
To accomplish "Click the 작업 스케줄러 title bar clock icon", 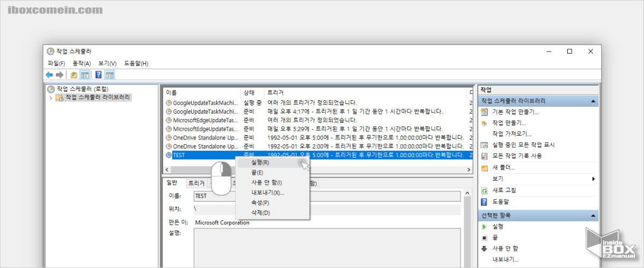I will (50, 51).
